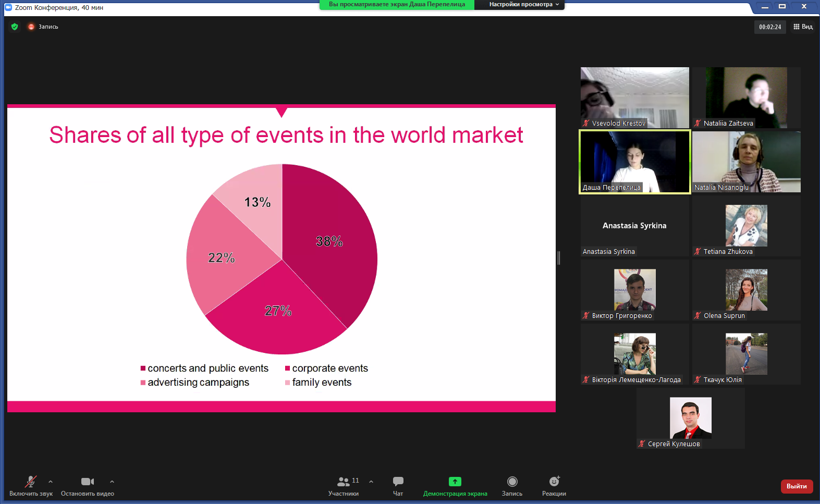Image resolution: width=820 pixels, height=504 pixels.
Task: Click the Record circle icon
Action: 512,481
